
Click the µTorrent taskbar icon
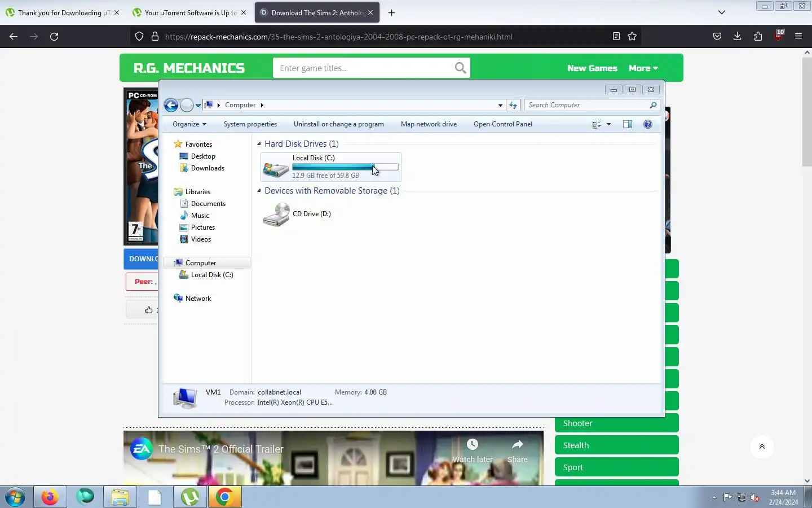190,497
